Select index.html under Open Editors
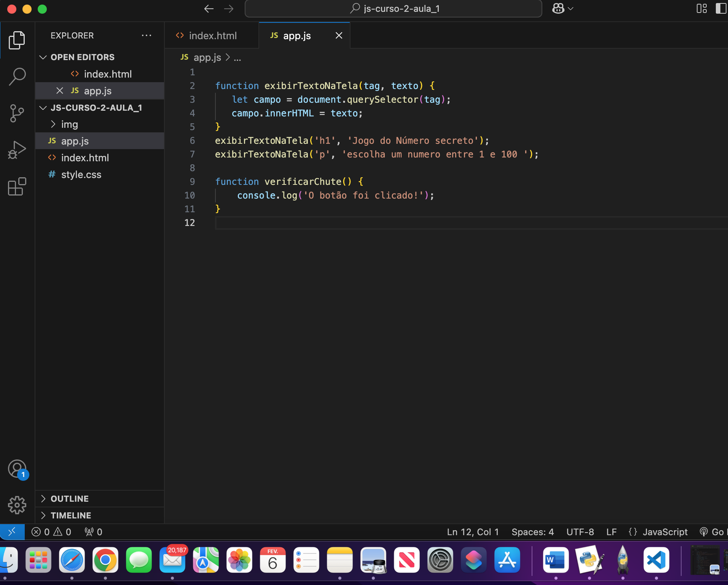 tap(100, 74)
